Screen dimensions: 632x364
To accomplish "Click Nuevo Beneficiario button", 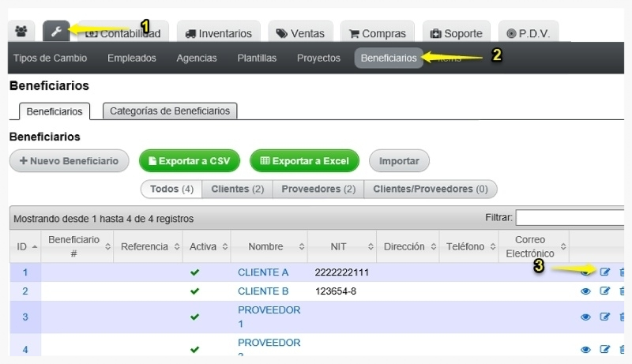I will point(69,160).
